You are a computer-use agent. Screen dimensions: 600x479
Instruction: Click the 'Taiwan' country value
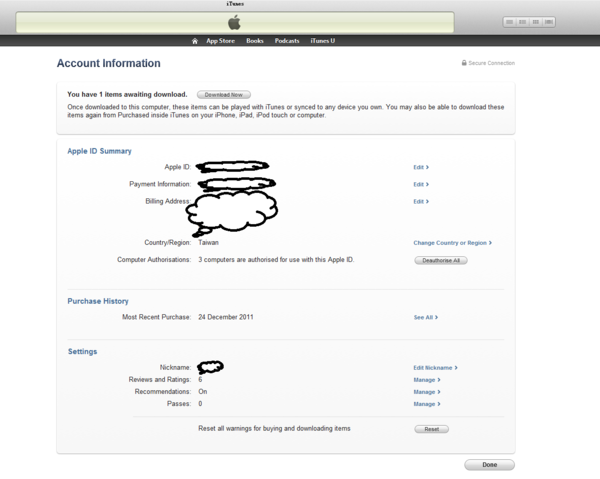pyautogui.click(x=208, y=243)
